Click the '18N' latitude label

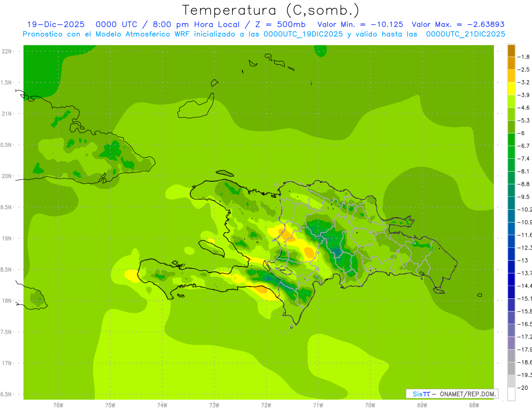pyautogui.click(x=7, y=301)
